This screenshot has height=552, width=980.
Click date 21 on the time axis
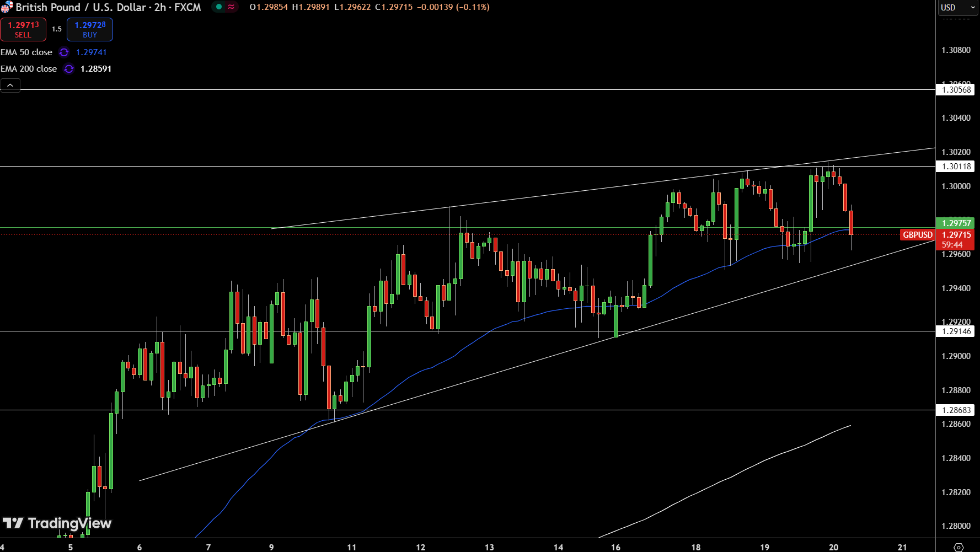click(902, 547)
